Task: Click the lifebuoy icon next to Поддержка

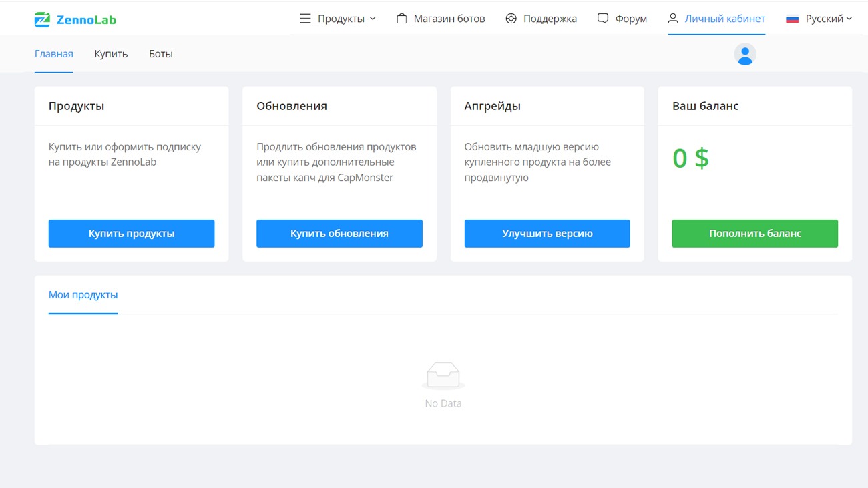Action: pyautogui.click(x=511, y=19)
